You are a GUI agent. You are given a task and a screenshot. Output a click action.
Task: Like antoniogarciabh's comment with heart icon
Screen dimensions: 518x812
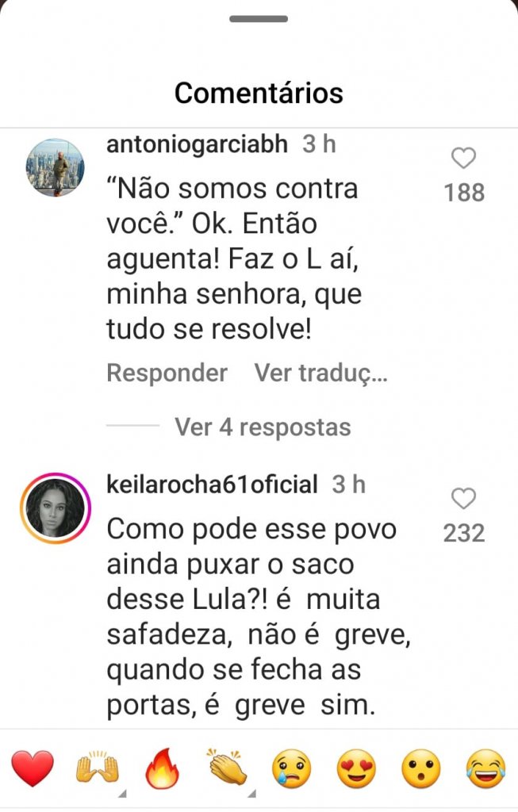point(463,158)
